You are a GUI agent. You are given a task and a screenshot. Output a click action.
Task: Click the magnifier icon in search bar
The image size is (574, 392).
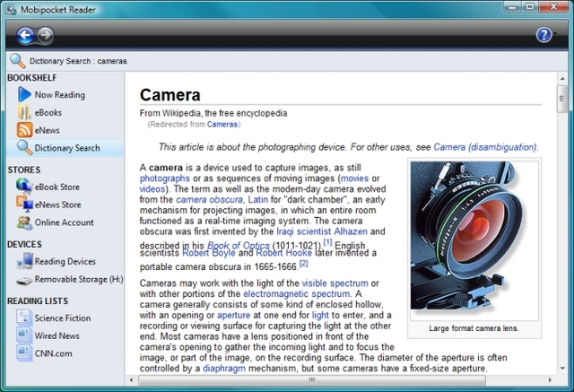pos(17,61)
